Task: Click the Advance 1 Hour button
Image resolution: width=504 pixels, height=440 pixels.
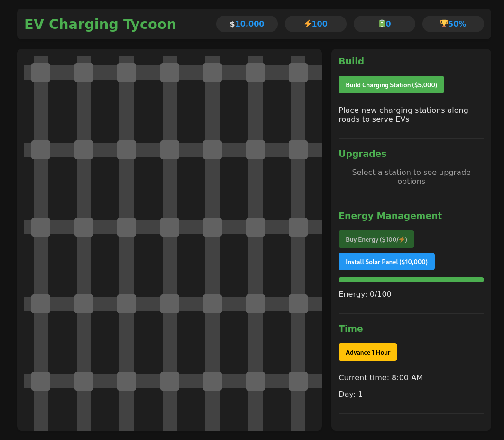Action: point(368,352)
